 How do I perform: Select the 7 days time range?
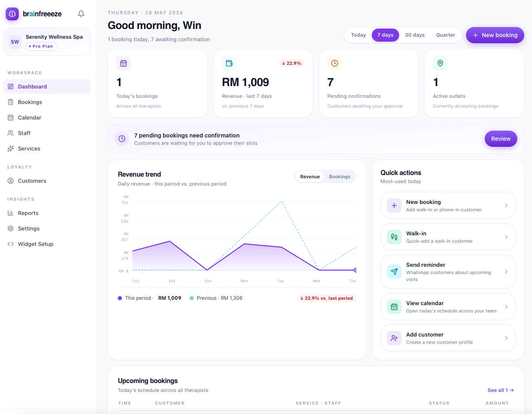point(385,35)
